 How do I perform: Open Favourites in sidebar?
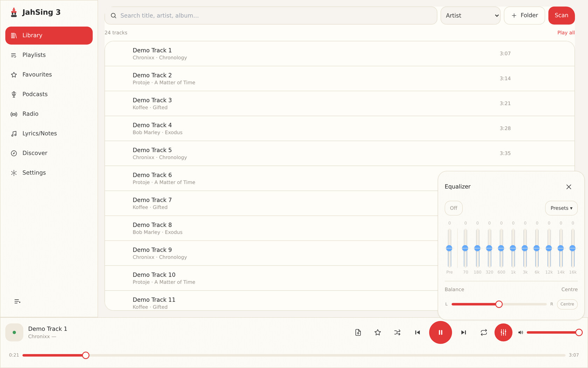pyautogui.click(x=49, y=75)
